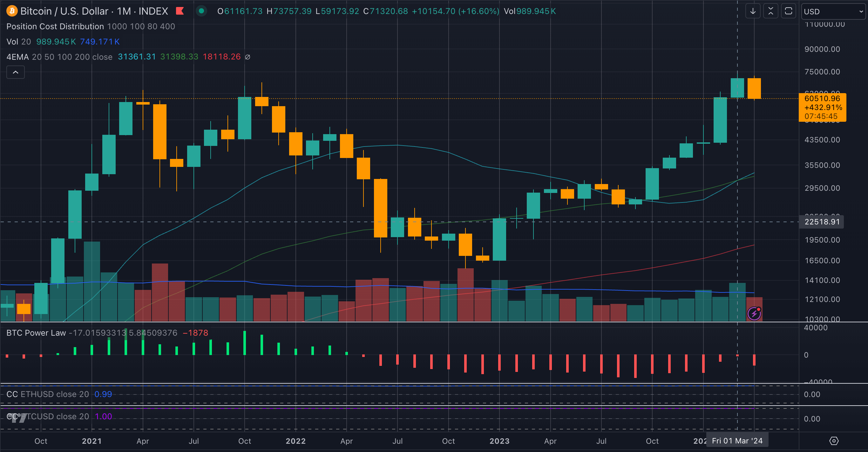This screenshot has height=452, width=868.
Task: Click the high price value 73757.39
Action: click(292, 11)
